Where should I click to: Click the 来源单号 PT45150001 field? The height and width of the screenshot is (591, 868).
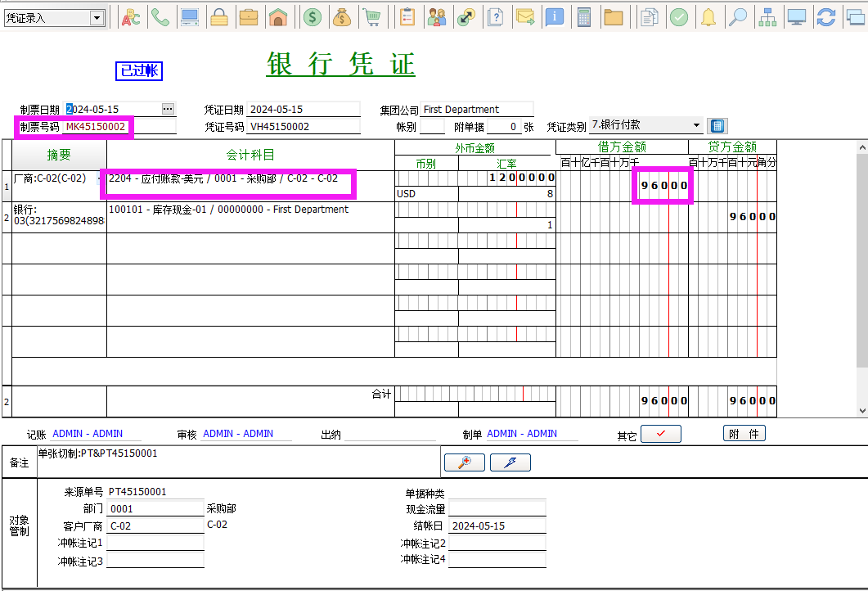pyautogui.click(x=155, y=492)
